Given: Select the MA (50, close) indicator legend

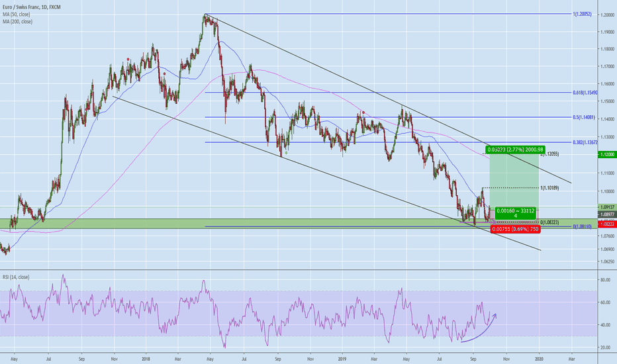Looking at the screenshot, I should 16,14.
